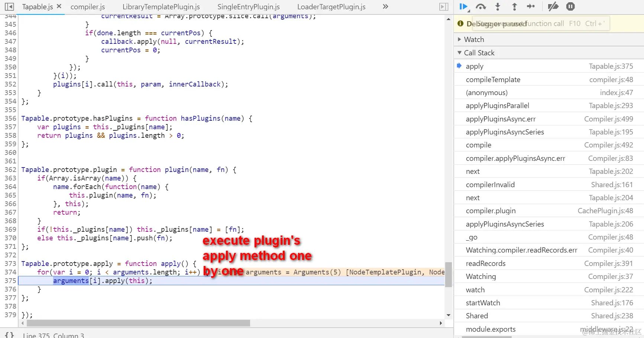Step over next function call
The width and height of the screenshot is (644, 338).
pyautogui.click(x=481, y=7)
